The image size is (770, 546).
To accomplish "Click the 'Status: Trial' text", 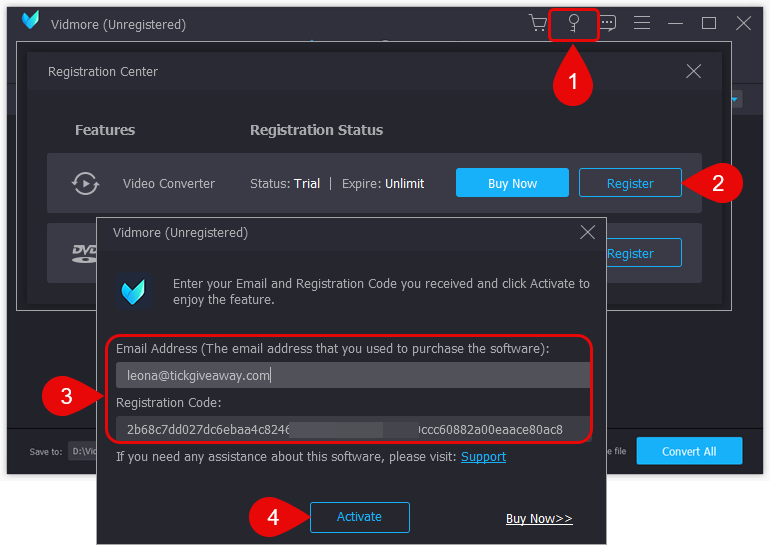I will (x=285, y=184).
